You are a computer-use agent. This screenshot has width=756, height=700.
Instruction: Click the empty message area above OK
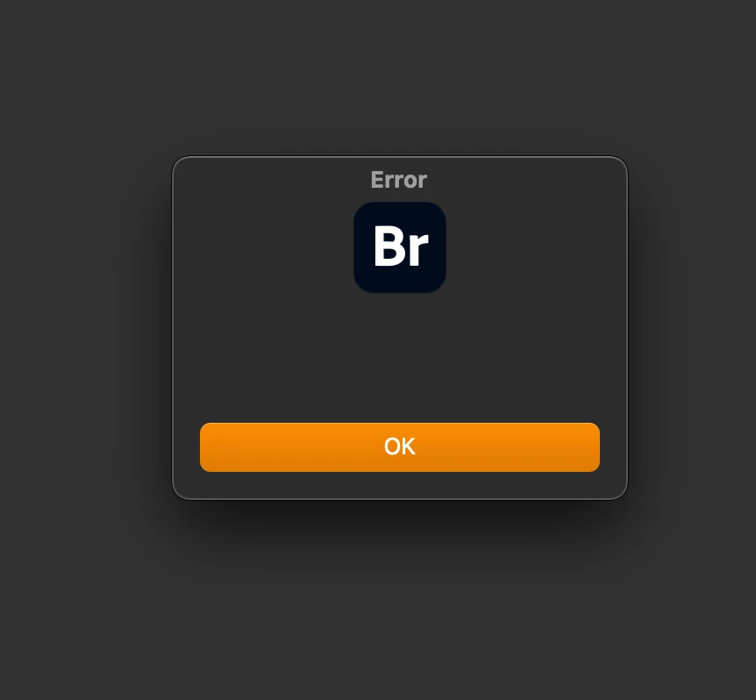pos(400,357)
